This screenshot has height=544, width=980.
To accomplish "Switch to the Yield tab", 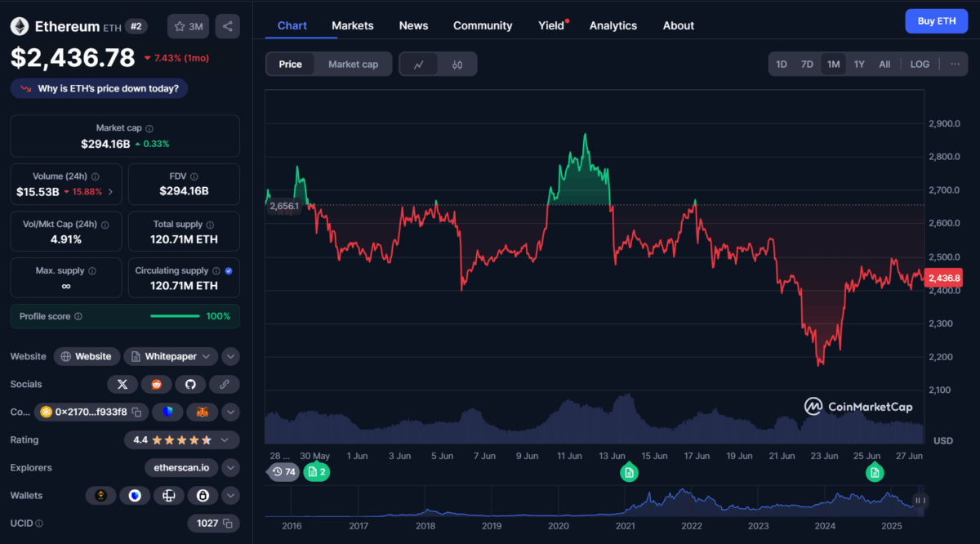I will pos(552,25).
